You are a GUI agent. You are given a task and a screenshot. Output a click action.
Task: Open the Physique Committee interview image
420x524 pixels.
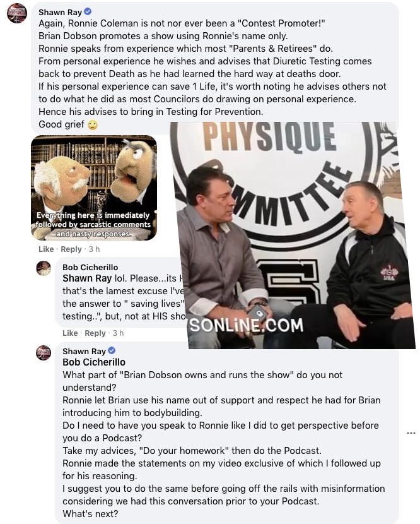pos(293,235)
